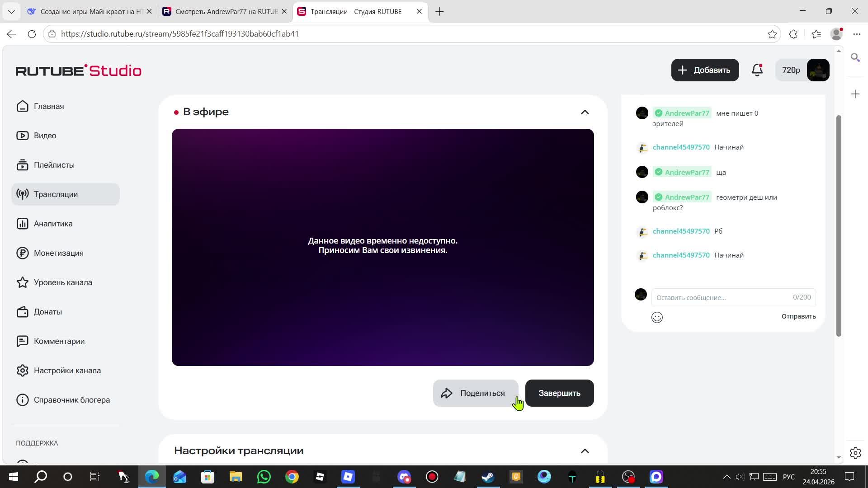Open Настройки канала gear icon
Image resolution: width=868 pixels, height=488 pixels.
(x=22, y=371)
